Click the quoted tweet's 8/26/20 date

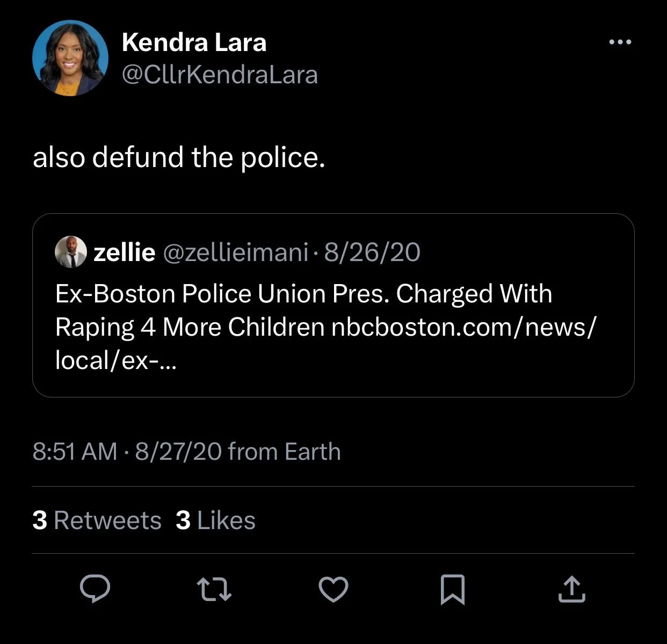click(x=372, y=252)
